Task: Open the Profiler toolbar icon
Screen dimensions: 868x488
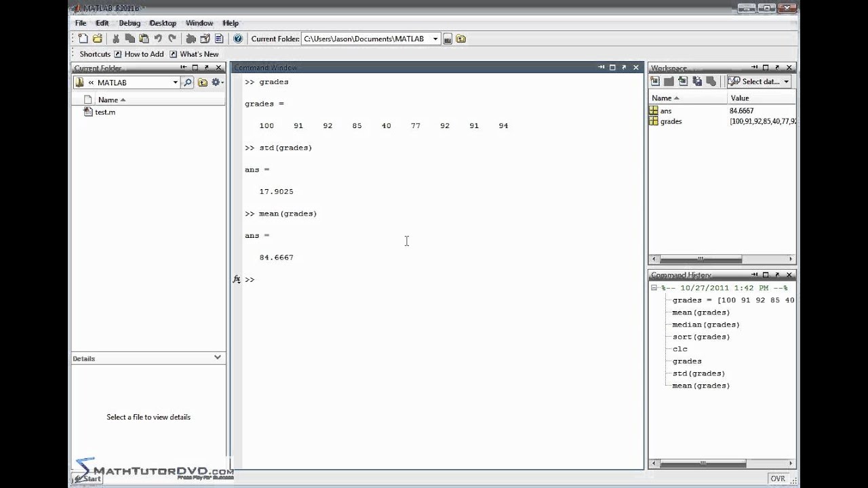Action: click(219, 39)
